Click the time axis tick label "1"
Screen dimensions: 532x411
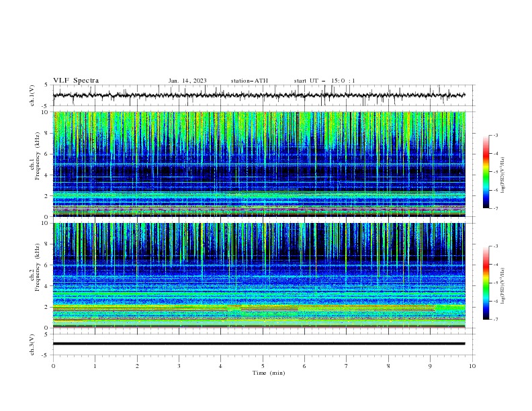click(95, 366)
